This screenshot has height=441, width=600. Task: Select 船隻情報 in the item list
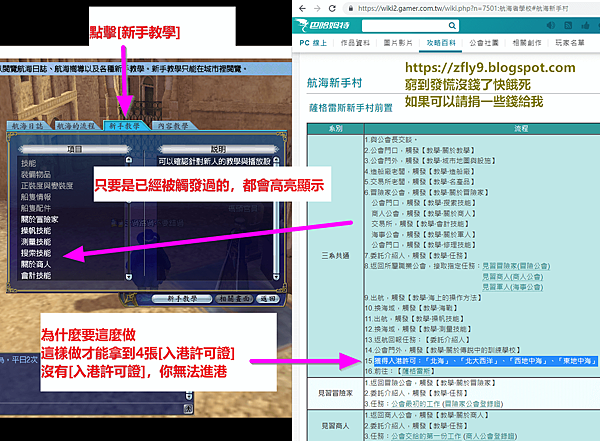pyautogui.click(x=36, y=197)
